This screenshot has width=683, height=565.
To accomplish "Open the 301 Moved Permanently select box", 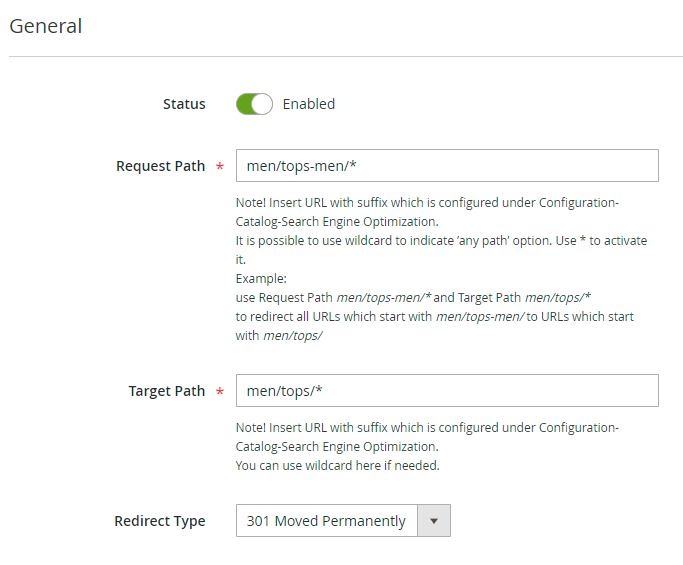I will pyautogui.click(x=326, y=521).
